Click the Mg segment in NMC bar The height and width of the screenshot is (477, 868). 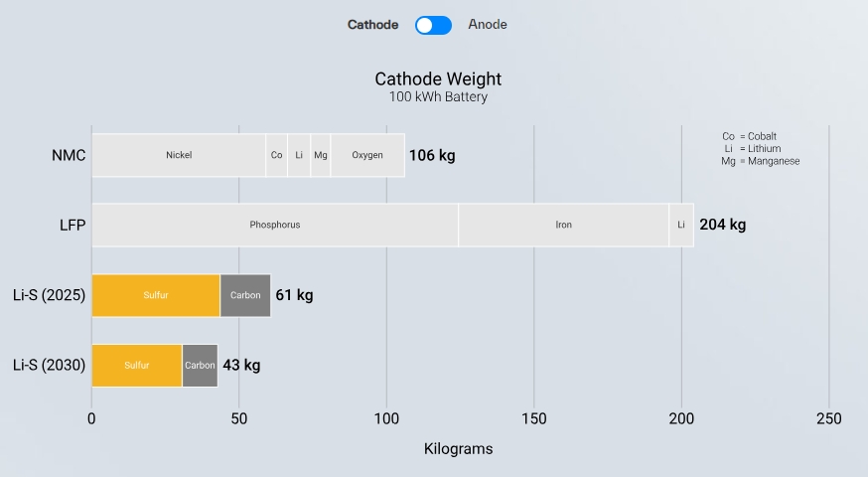pyautogui.click(x=321, y=155)
